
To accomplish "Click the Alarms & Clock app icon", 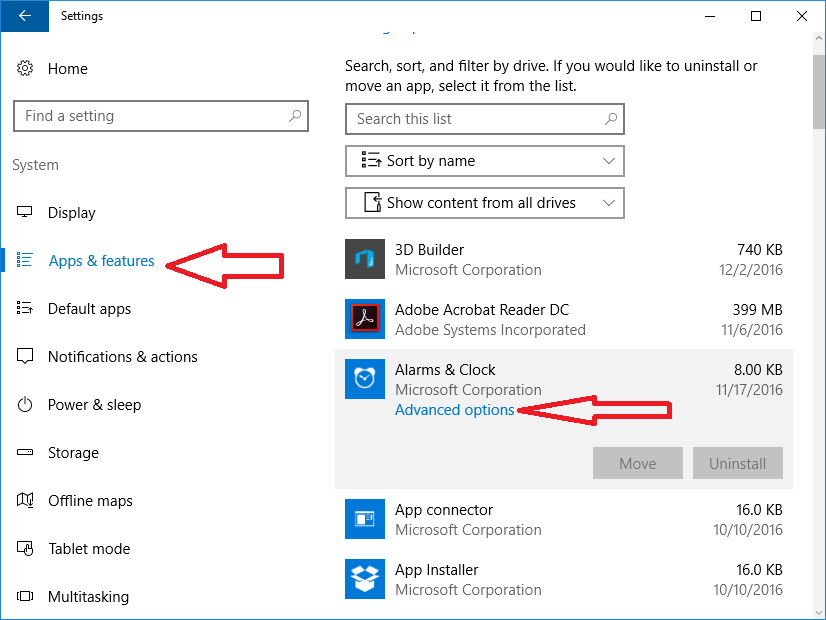I will tap(364, 379).
